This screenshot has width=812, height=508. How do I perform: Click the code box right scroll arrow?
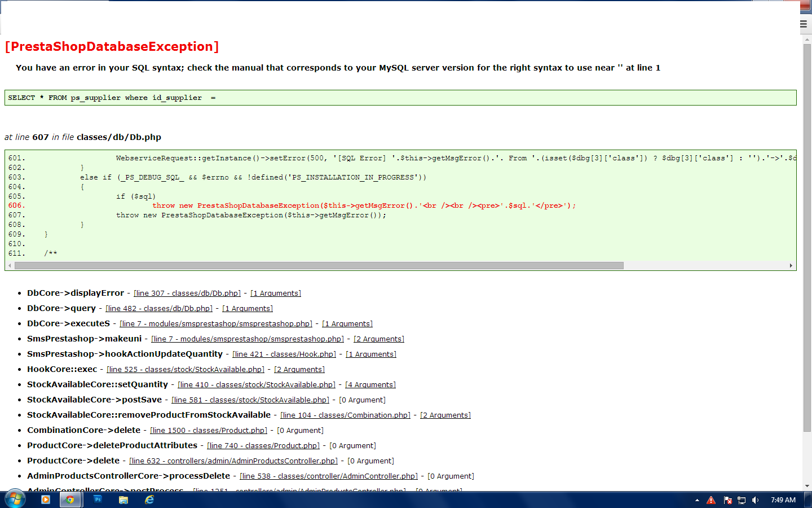[791, 265]
